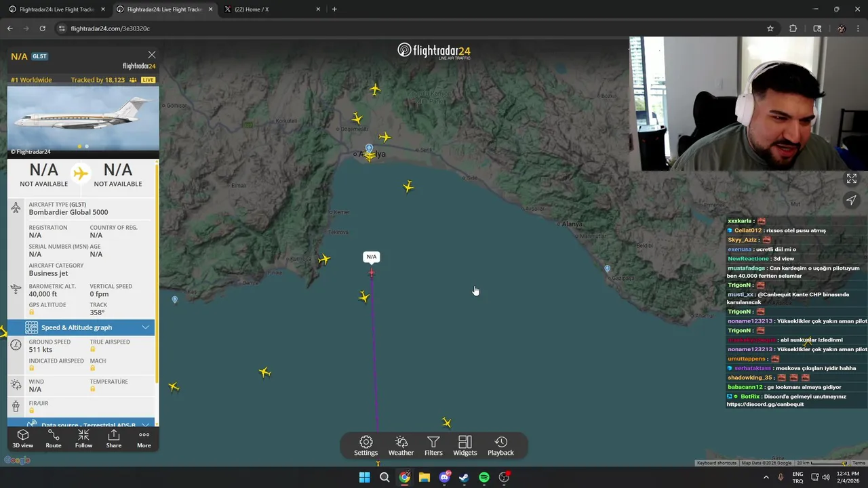Screen dimensions: 868x488
Task: Open the browser profile avatar
Action: click(842, 28)
